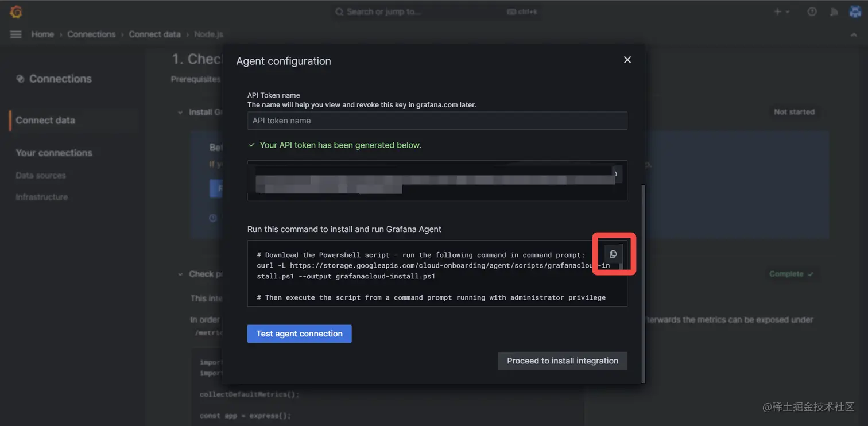Click the Grafana logo icon
Viewport: 868px width, 426px height.
pyautogui.click(x=16, y=11)
